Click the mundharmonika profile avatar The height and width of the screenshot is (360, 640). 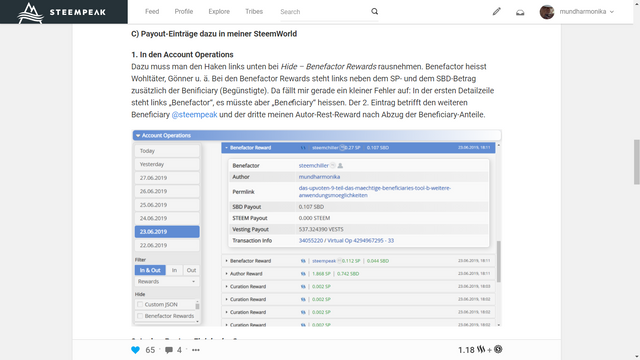click(547, 12)
